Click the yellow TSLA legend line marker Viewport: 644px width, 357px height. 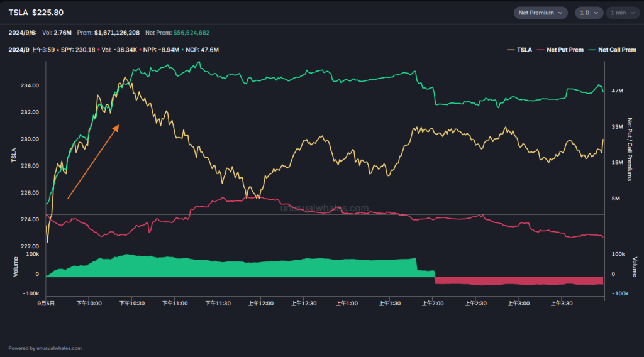click(x=511, y=50)
